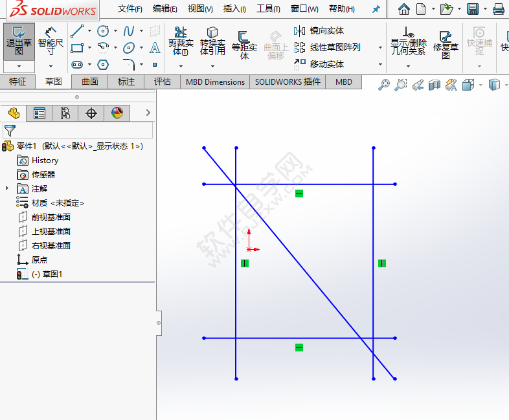The width and height of the screenshot is (509, 420).
Task: Click Linear Sketch Pattern (线性草图阵列)
Action: (327, 48)
